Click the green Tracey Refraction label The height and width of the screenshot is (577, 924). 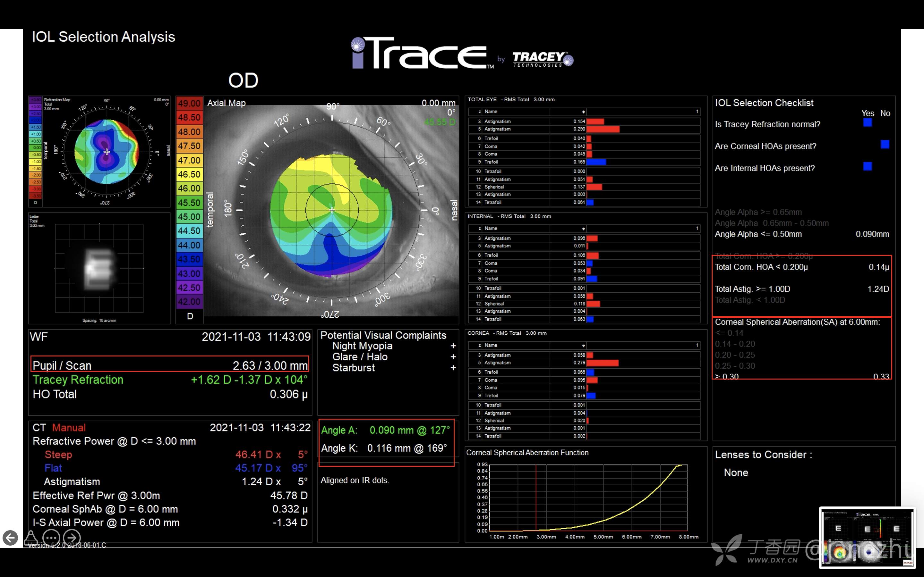point(78,380)
